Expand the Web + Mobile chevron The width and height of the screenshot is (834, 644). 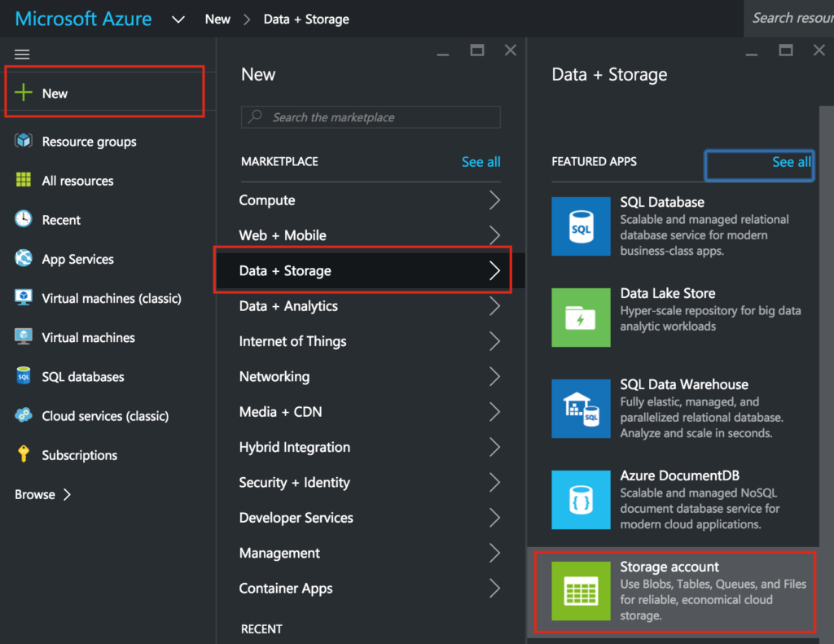click(494, 235)
